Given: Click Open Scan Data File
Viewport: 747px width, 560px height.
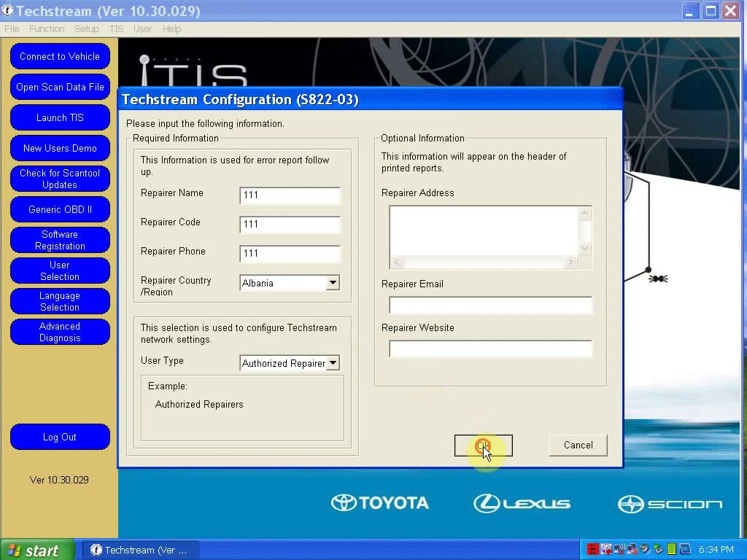Looking at the screenshot, I should coord(60,87).
